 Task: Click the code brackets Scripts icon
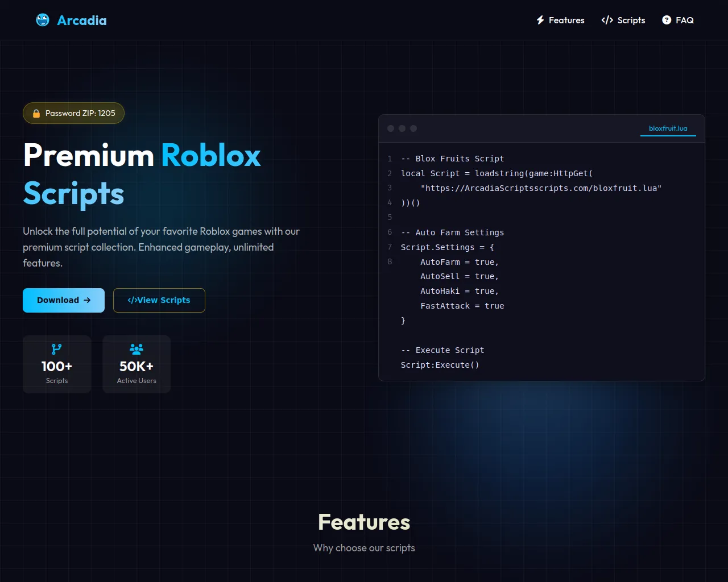pyautogui.click(x=607, y=20)
